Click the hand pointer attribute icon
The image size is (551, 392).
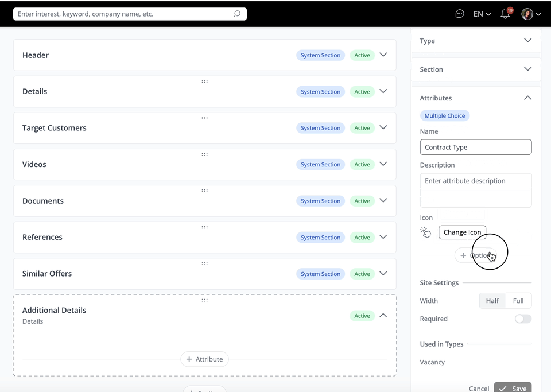pos(425,232)
